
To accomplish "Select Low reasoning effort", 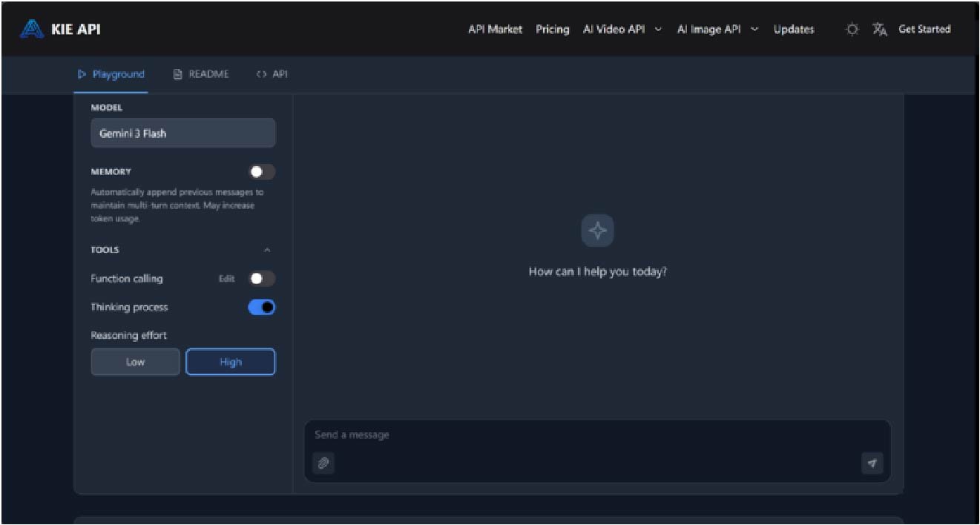I will (x=136, y=362).
